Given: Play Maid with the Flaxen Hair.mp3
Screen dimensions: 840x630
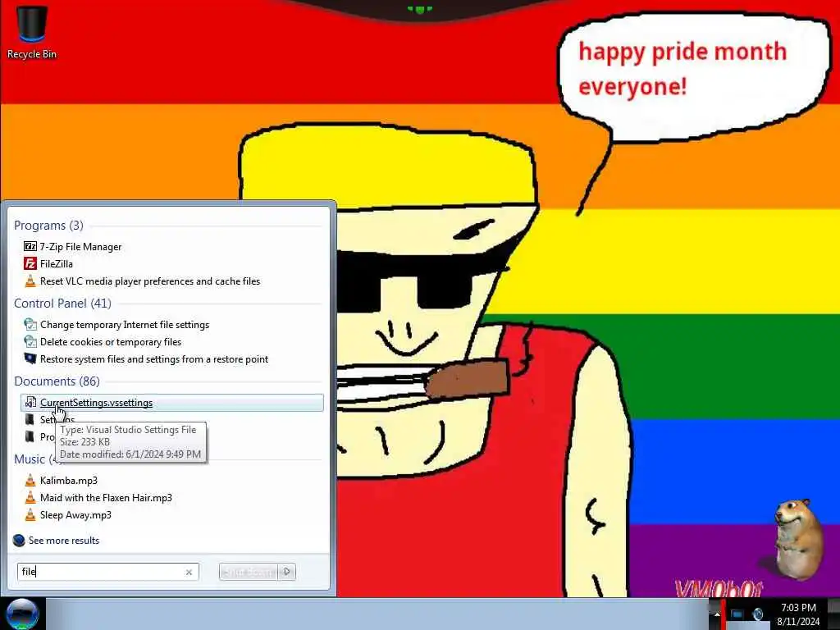Looking at the screenshot, I should [106, 498].
